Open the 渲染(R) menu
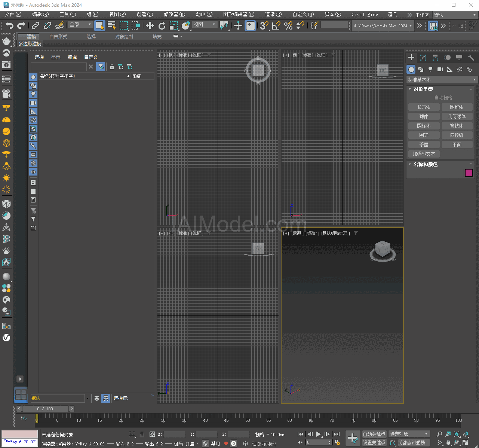 (x=273, y=14)
